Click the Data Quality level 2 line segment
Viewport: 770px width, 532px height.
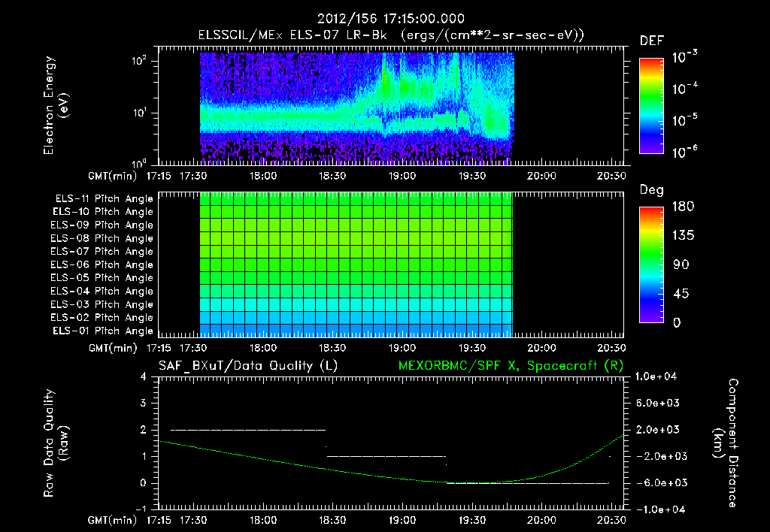click(248, 430)
